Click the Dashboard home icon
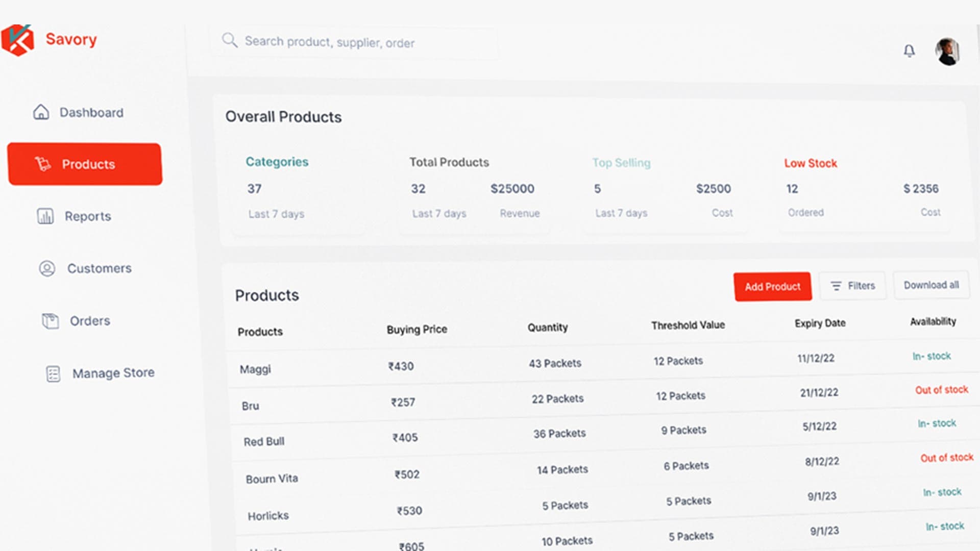The height and width of the screenshot is (551, 980). pos(41,112)
